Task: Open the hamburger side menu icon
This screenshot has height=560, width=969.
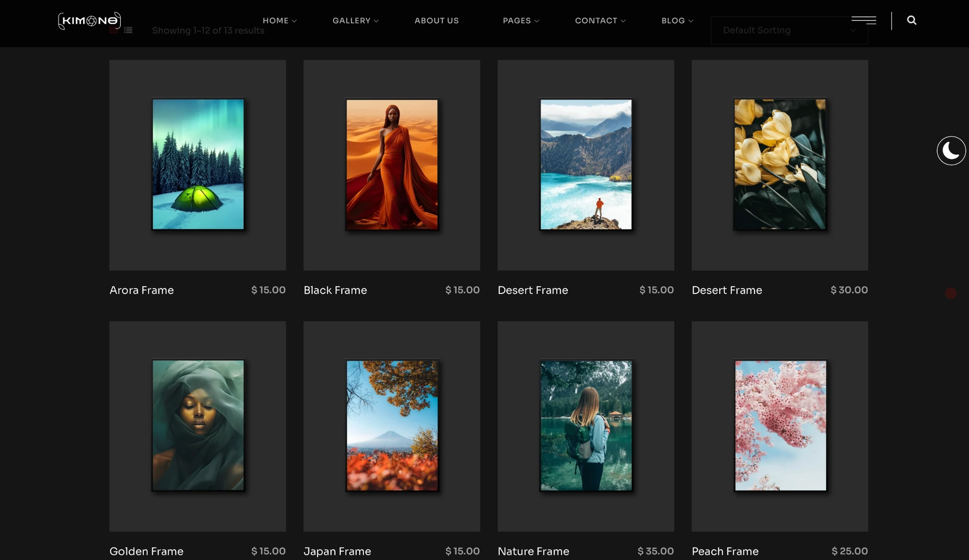Action: pyautogui.click(x=864, y=20)
